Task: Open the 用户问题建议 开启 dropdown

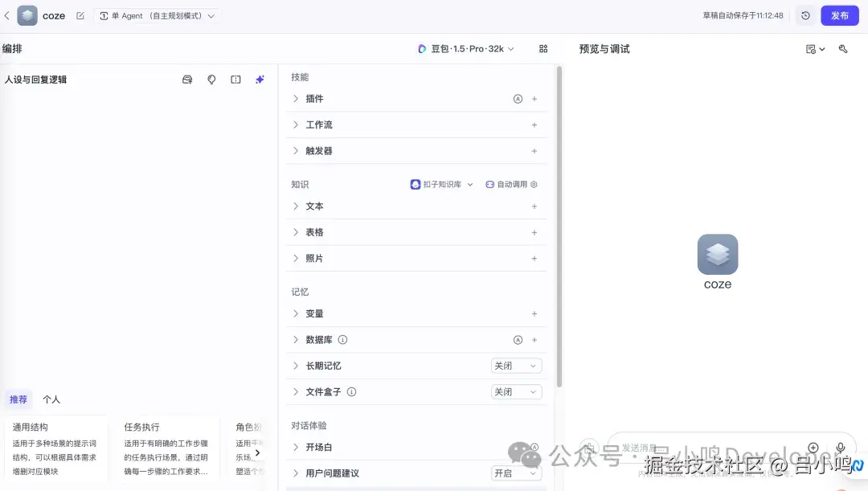Action: 516,473
